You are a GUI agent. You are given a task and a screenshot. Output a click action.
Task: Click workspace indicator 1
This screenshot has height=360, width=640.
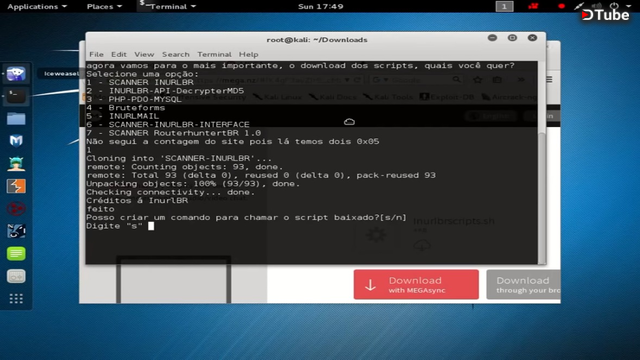[504, 6]
